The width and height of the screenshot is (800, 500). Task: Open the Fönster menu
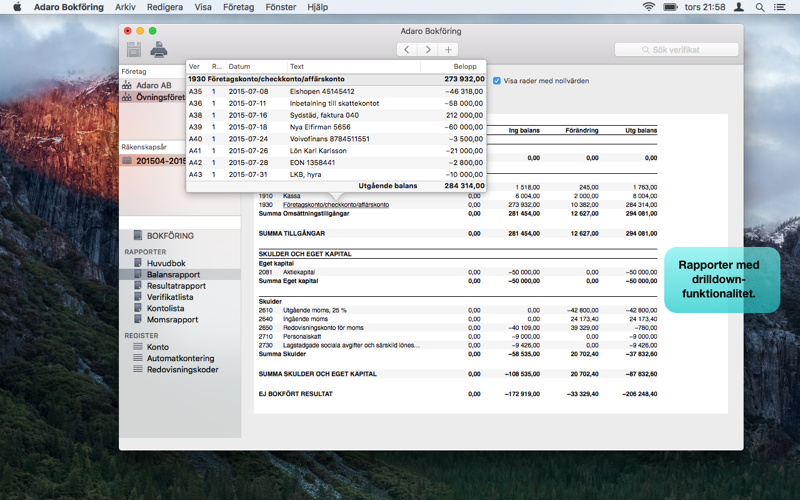click(281, 7)
